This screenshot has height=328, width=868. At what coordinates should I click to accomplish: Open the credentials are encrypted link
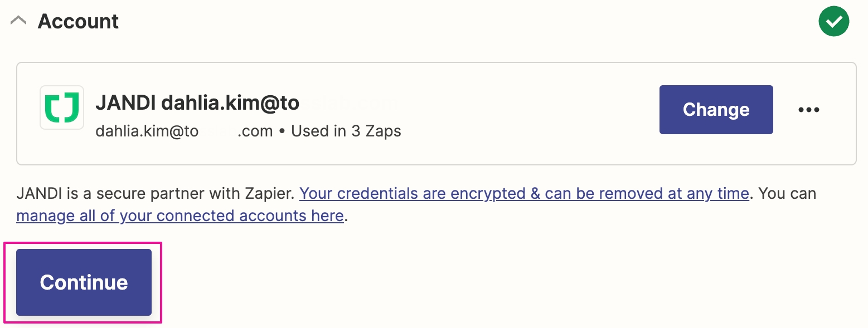[523, 194]
